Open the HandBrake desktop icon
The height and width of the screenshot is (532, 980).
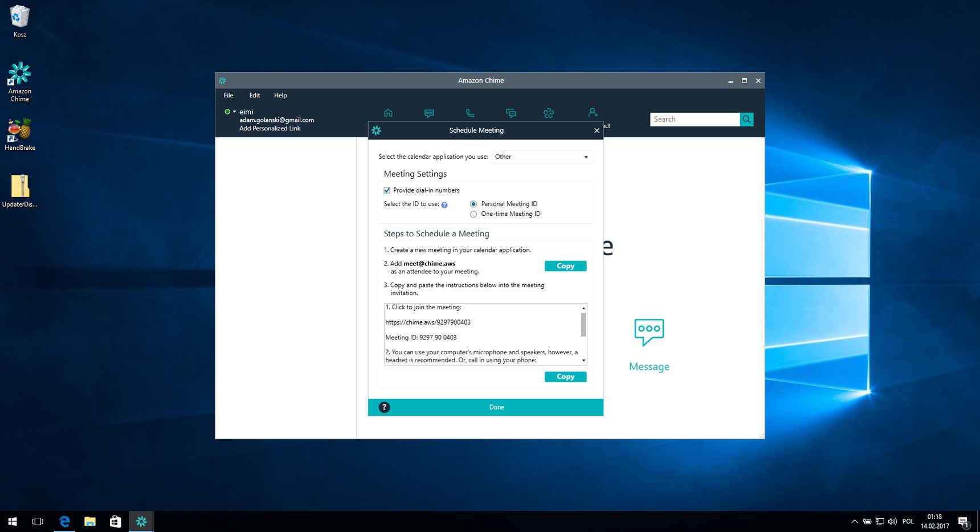20,134
